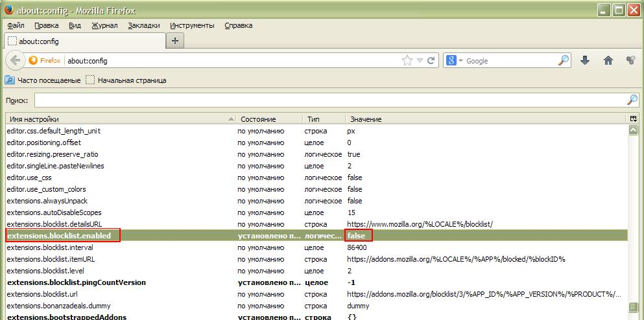This screenshot has width=644, height=320.
Task: Click the Firefox logo in title bar
Action: (8, 10)
